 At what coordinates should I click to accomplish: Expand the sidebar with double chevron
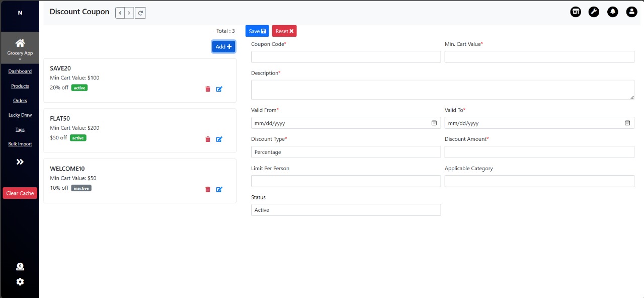coord(20,162)
